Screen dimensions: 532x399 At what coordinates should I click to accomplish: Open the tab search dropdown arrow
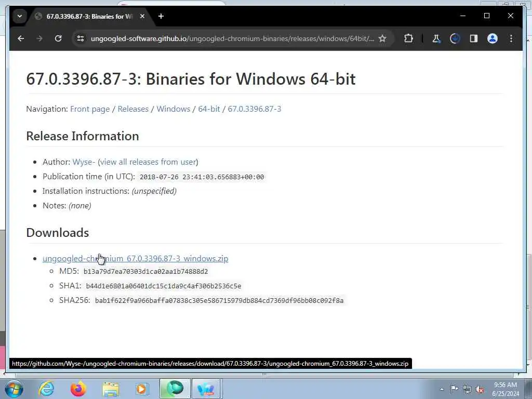[20, 16]
